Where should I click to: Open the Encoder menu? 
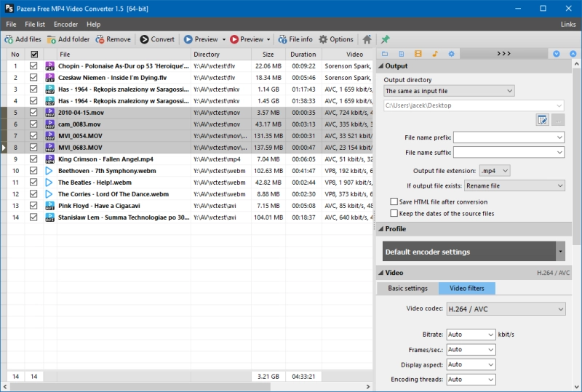tap(65, 24)
